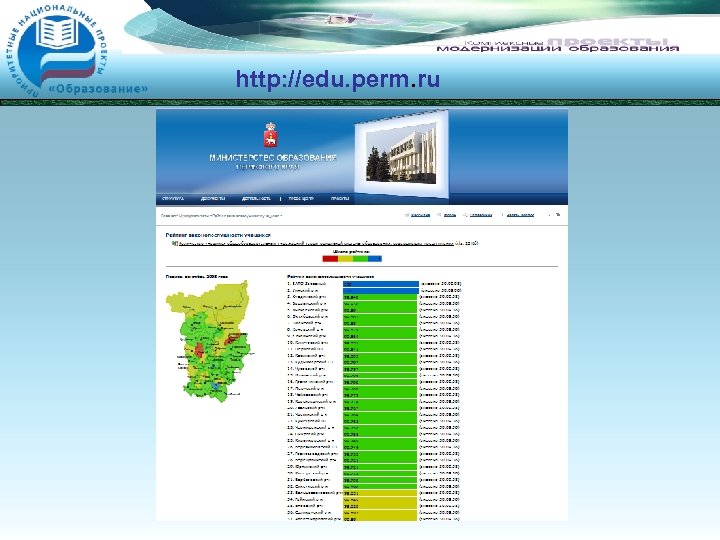Screen dimensions: 720x540
Task: Click the date note beside ranking row 1
Action: [x=441, y=284]
